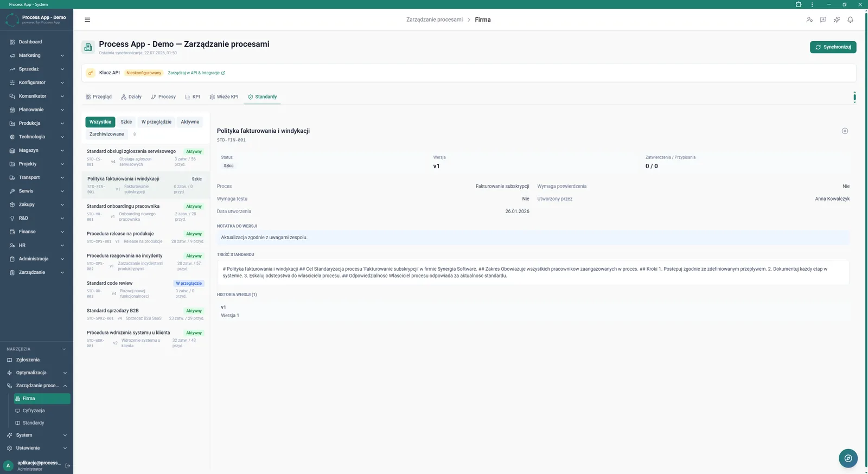Screen dimensions: 868x474
Task: Click the Serwis wrench icon
Action: [x=12, y=191]
